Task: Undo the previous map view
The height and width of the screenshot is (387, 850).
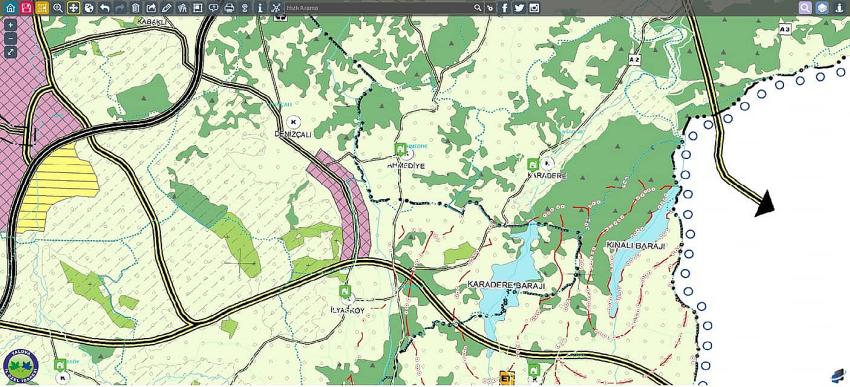Action: pos(105,8)
